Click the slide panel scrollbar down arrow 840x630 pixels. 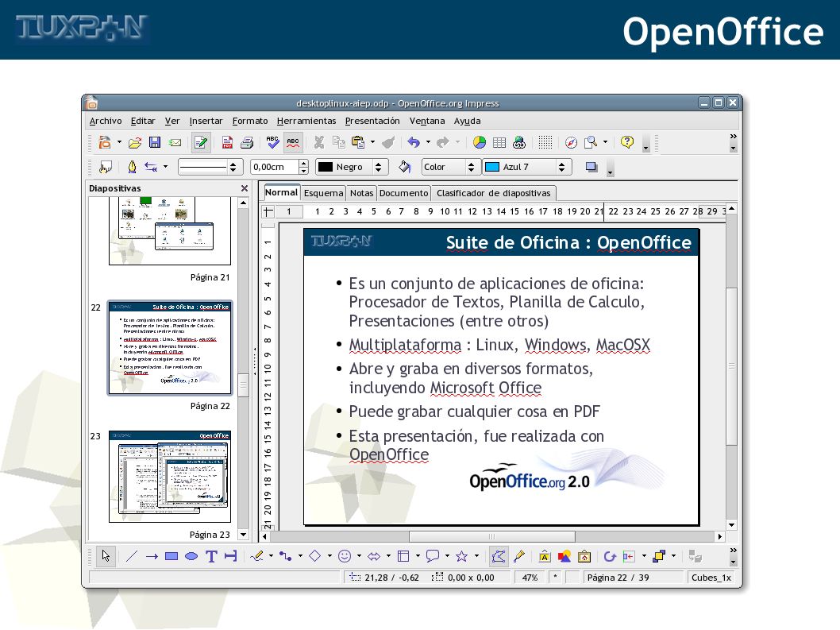coord(243,535)
